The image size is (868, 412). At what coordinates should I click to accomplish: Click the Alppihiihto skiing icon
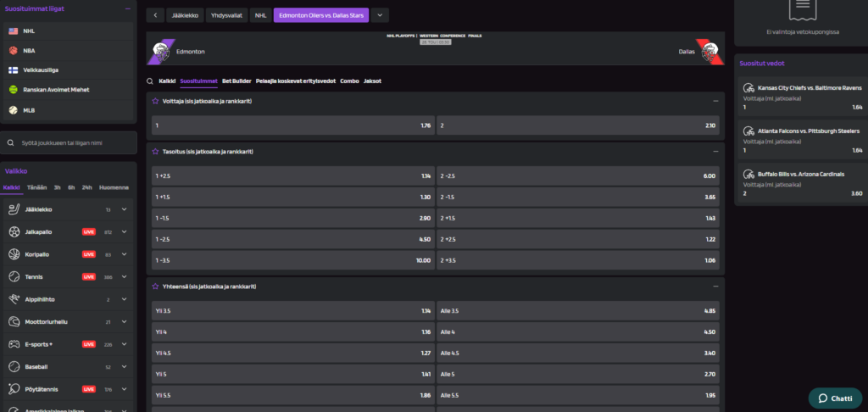tap(14, 299)
